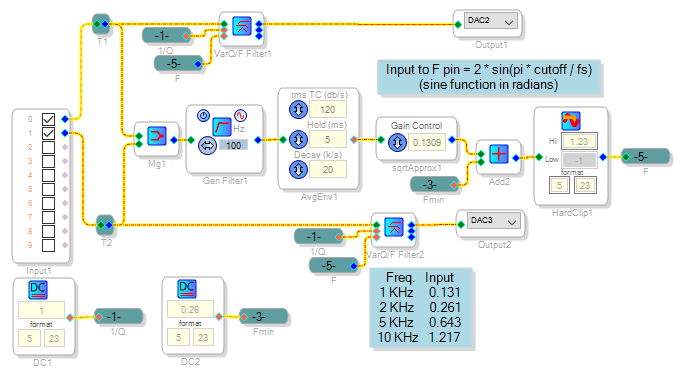This screenshot has height=378, width=688.
Task: Click the AvgEnv1 block label
Action: tap(319, 197)
